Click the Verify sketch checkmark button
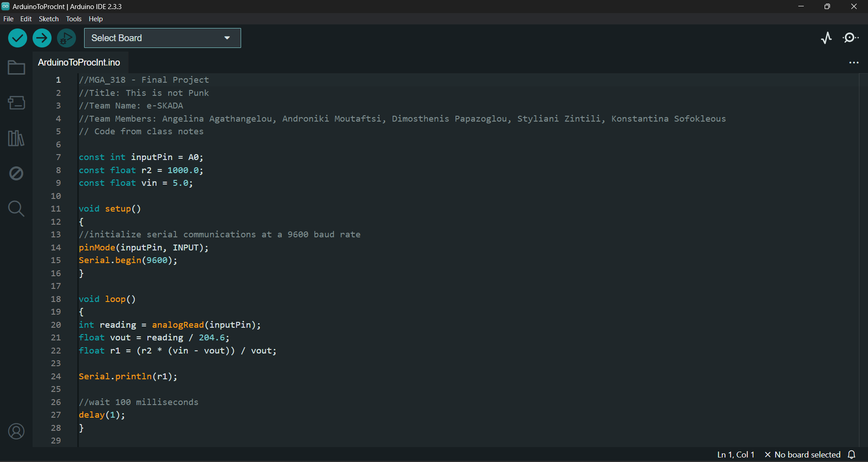Screen dimensions: 868x462 [x=18, y=38]
